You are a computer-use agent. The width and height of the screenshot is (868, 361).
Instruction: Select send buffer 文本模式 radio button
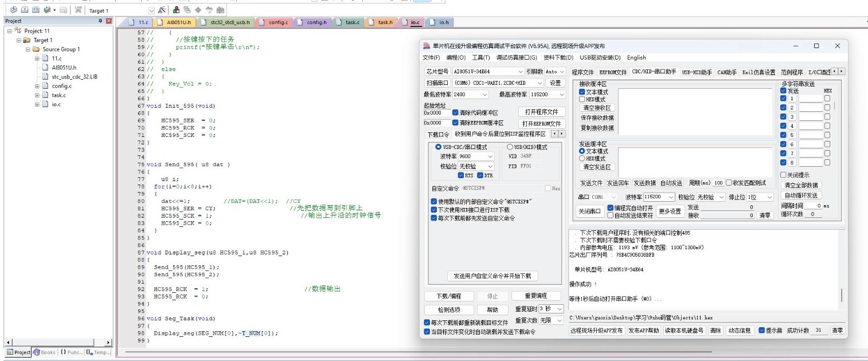(x=582, y=151)
